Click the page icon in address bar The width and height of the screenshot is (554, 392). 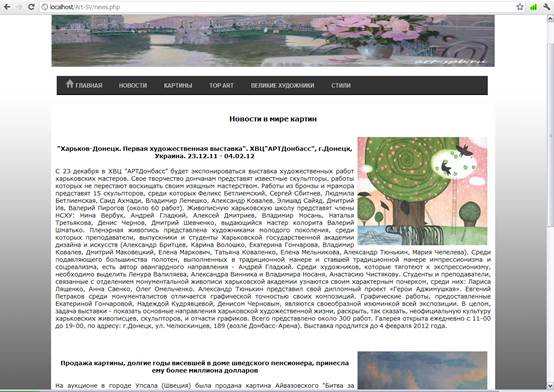coord(45,7)
